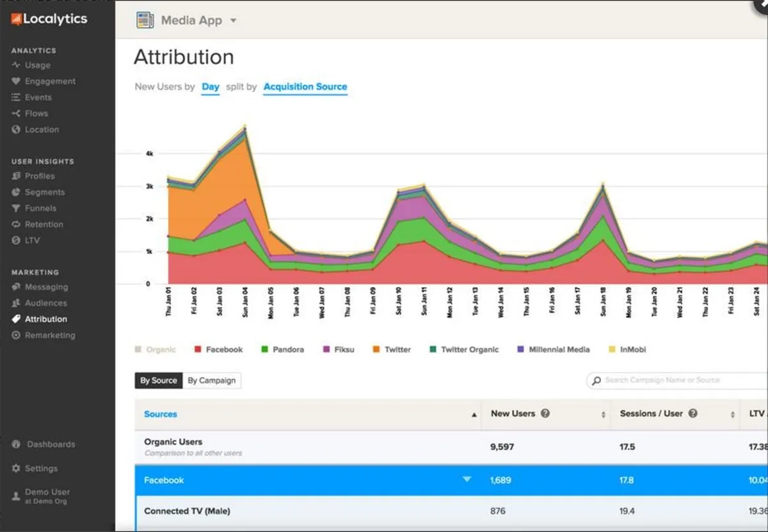Click the Sources column header link
This screenshot has width=768, height=532.
pyautogui.click(x=161, y=414)
